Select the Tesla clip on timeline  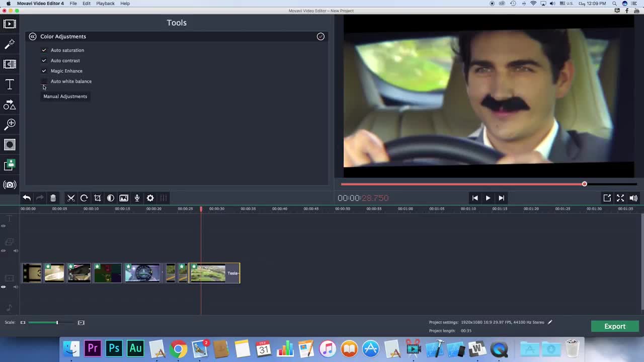(x=214, y=273)
